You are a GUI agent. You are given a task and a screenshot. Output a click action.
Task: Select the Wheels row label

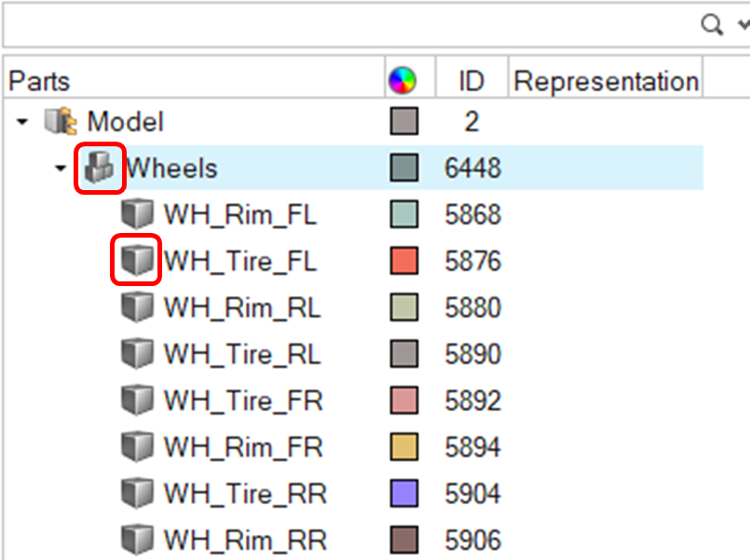click(171, 168)
